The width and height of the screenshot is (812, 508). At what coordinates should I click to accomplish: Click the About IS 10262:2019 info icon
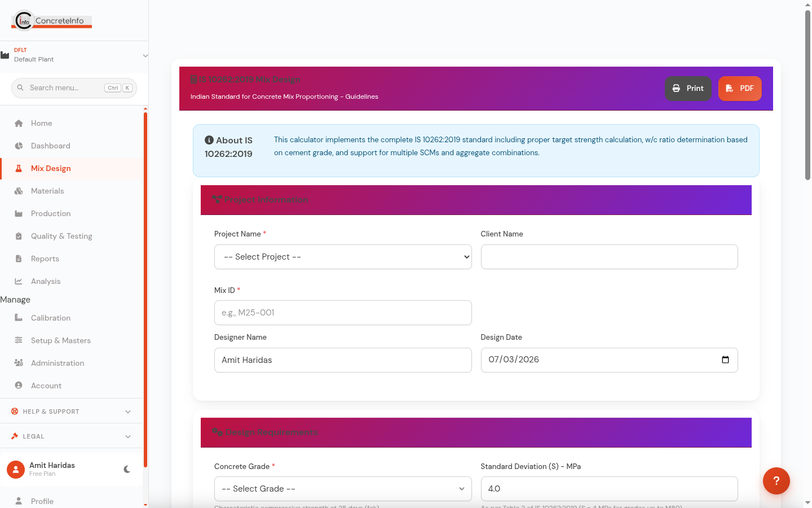coord(209,140)
